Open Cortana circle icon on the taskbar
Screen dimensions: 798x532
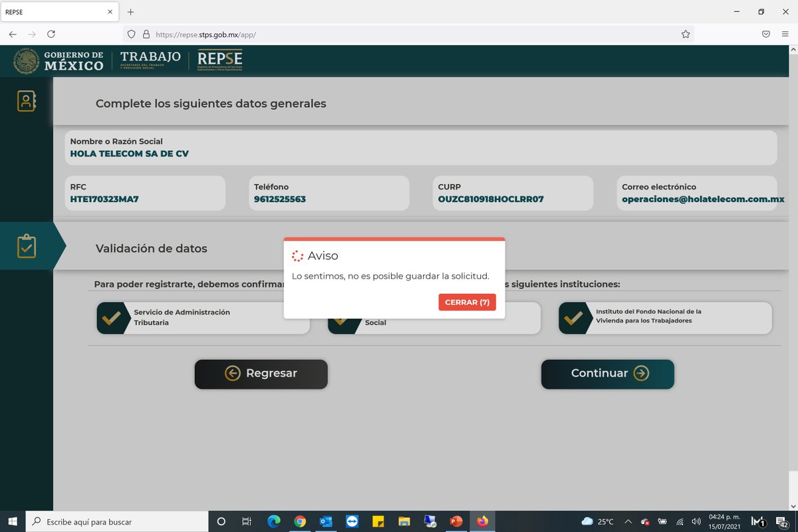(221, 521)
